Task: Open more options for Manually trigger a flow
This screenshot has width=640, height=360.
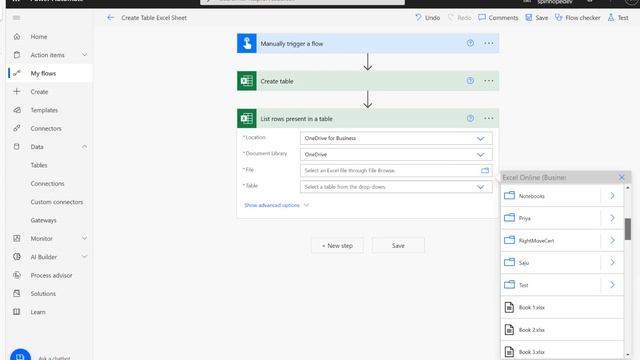Action: click(489, 43)
